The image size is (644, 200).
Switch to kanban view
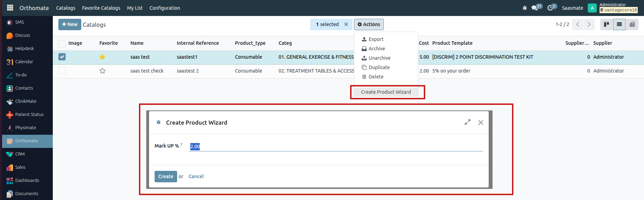click(x=606, y=24)
